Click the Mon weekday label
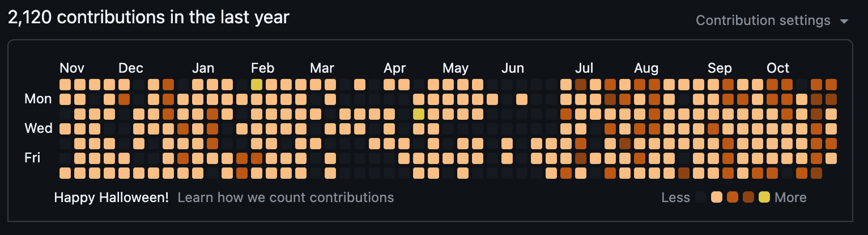Image resolution: width=868 pixels, height=235 pixels. pos(38,99)
